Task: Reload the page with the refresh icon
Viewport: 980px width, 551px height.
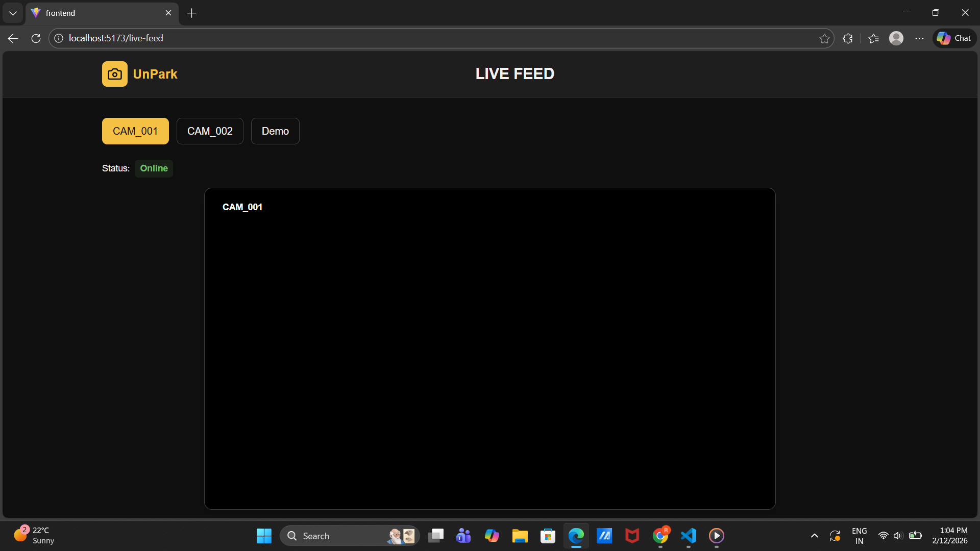Action: pos(36,38)
